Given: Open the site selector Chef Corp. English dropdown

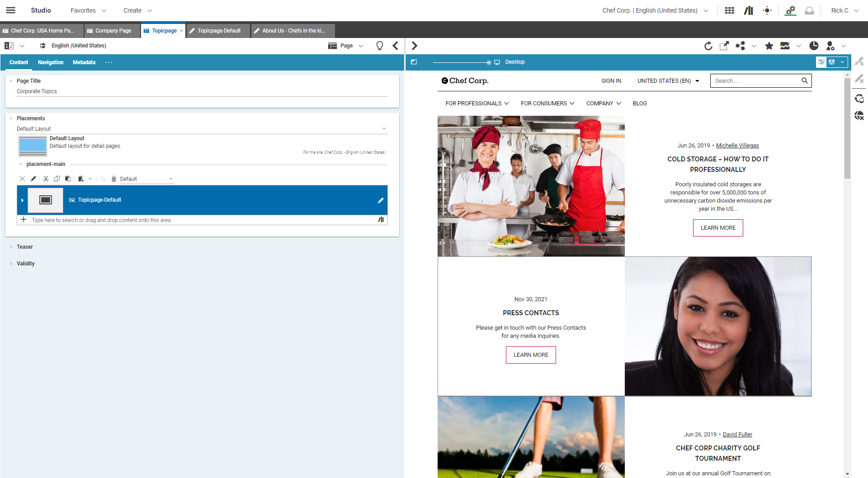Looking at the screenshot, I should point(655,10).
